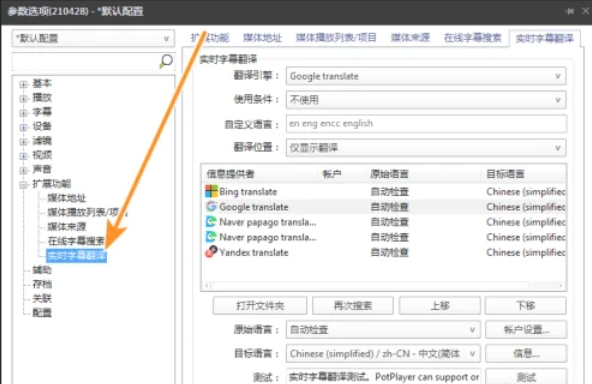
Task: Click the 再次搜索 button
Action: (353, 305)
